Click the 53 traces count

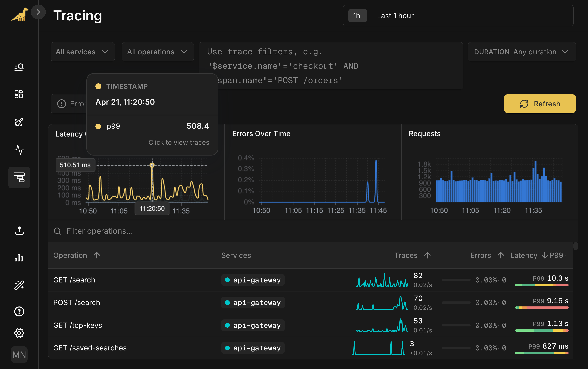(418, 321)
